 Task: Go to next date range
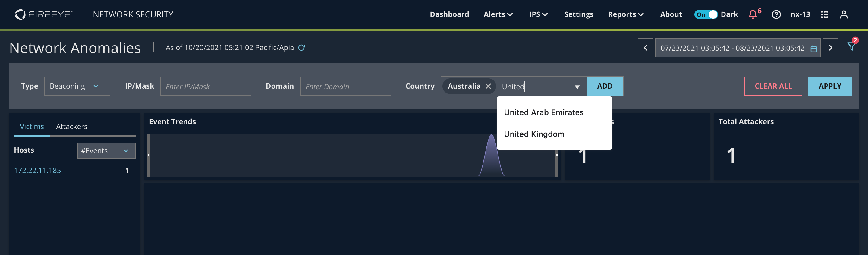tap(830, 48)
